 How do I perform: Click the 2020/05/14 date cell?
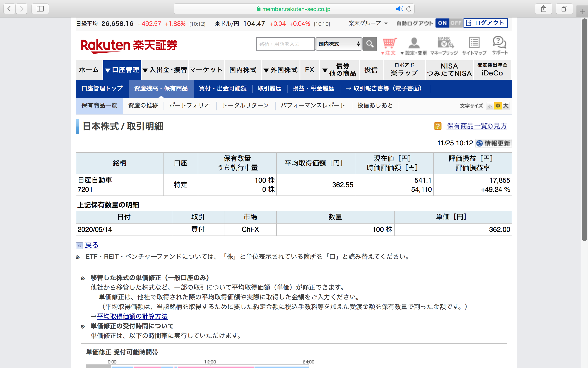click(124, 230)
